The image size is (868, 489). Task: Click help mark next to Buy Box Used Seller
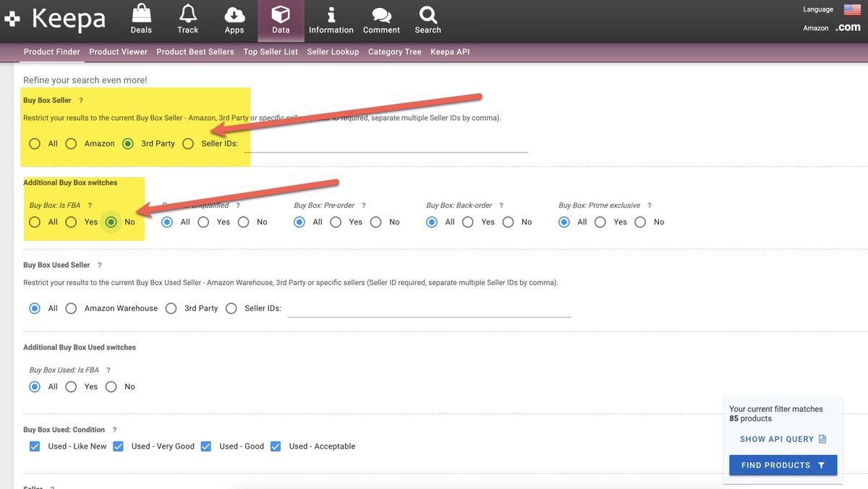click(99, 265)
